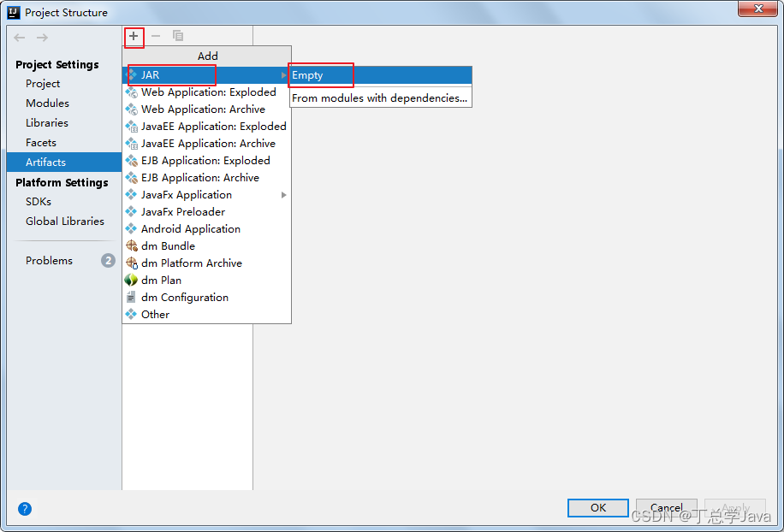Click the Copy artifact toolbar icon
This screenshot has height=532, width=784.
coord(178,36)
